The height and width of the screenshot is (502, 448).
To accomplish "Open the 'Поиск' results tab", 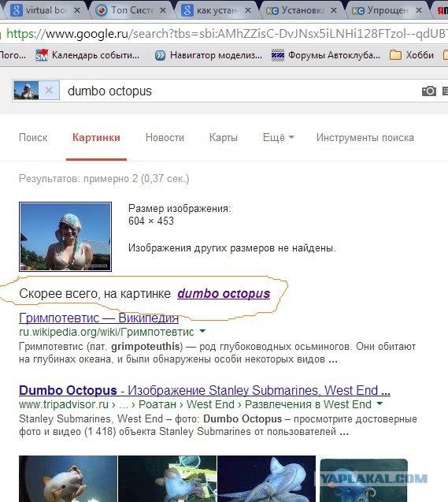I will click(x=33, y=138).
